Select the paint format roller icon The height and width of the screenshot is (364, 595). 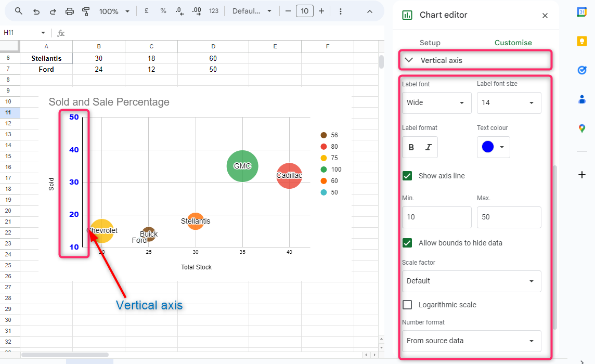tap(86, 11)
